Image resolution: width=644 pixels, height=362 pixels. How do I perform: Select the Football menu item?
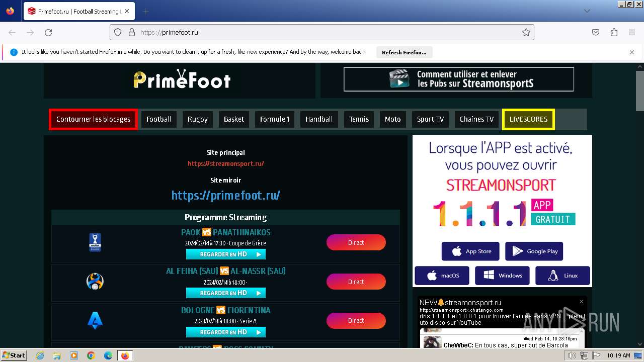pyautogui.click(x=158, y=119)
